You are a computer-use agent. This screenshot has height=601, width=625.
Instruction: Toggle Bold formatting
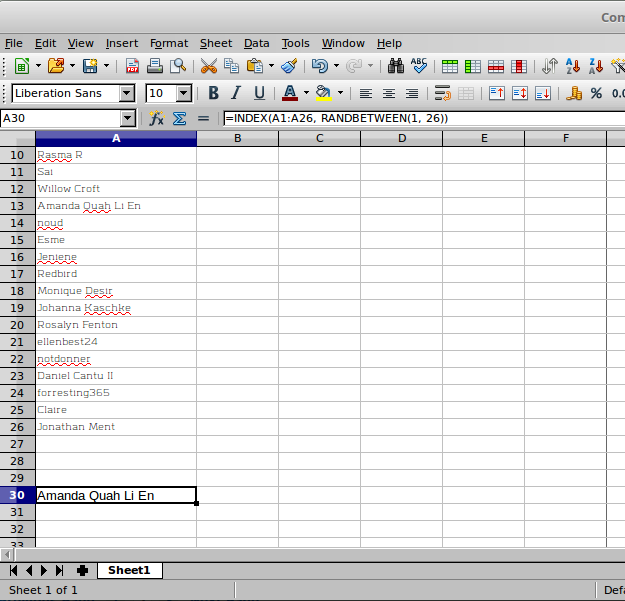point(213,93)
